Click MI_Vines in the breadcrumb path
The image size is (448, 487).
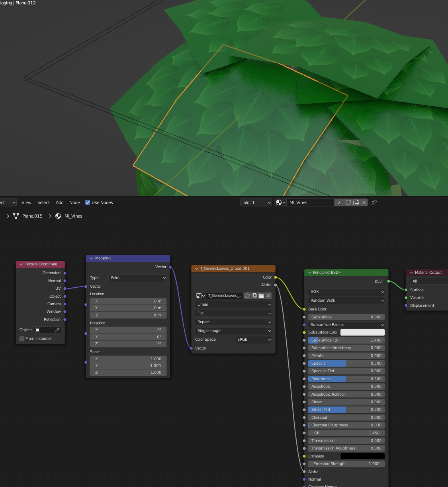click(x=73, y=216)
